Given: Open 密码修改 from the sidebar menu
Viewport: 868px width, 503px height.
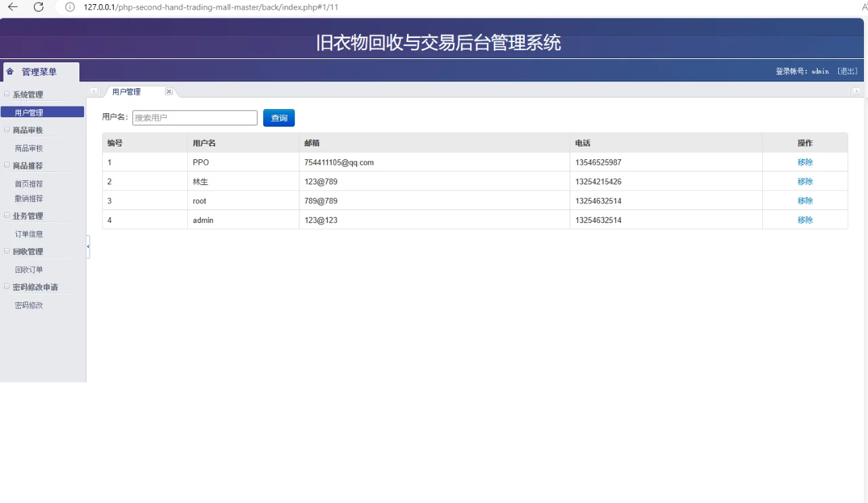Looking at the screenshot, I should click(28, 304).
